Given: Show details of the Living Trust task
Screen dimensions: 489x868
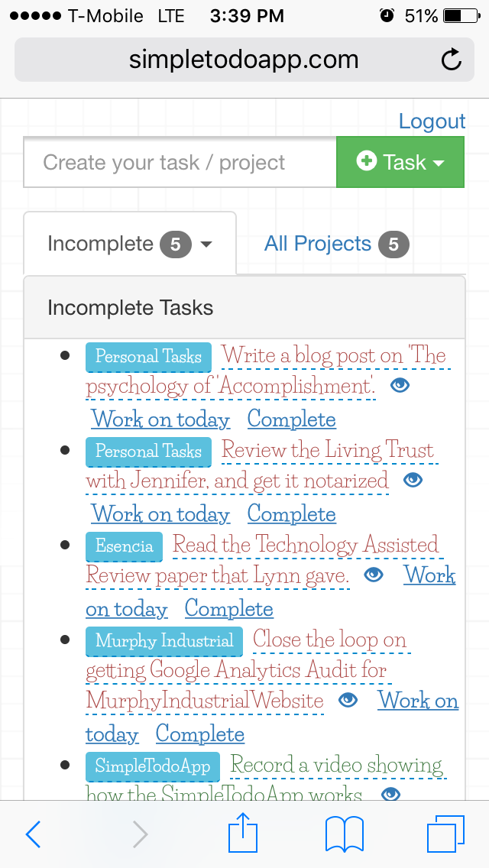Looking at the screenshot, I should click(x=413, y=479).
